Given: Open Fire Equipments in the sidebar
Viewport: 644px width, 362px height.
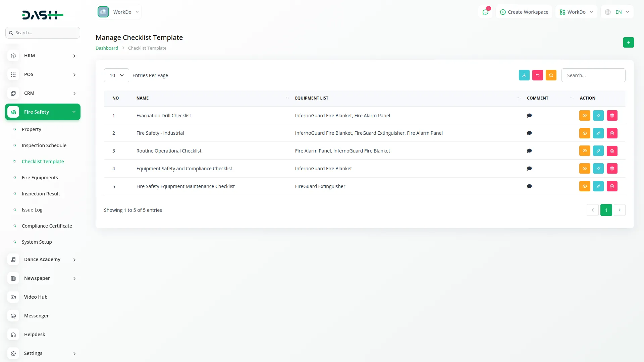Looking at the screenshot, I should point(40,178).
